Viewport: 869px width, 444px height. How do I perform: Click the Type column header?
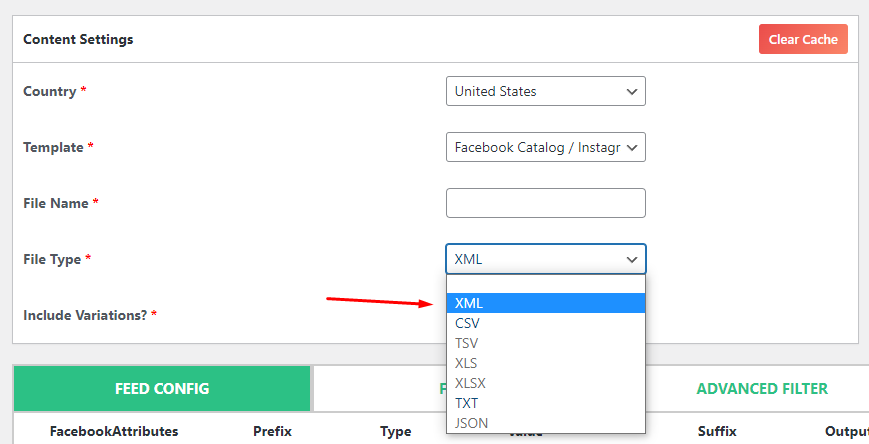(395, 432)
